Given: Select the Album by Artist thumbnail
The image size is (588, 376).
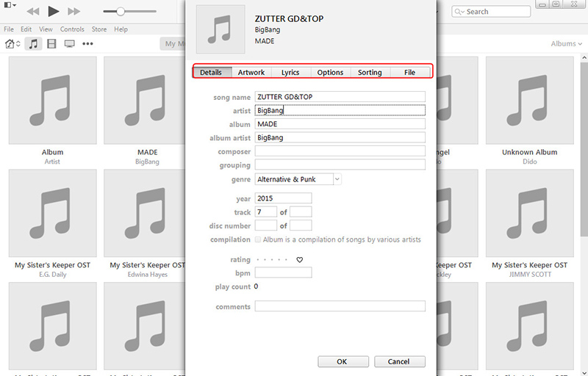Looking at the screenshot, I should (x=52, y=101).
